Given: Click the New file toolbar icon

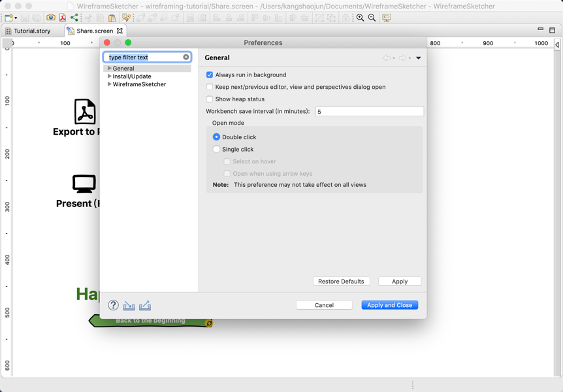Looking at the screenshot, I should point(8,18).
